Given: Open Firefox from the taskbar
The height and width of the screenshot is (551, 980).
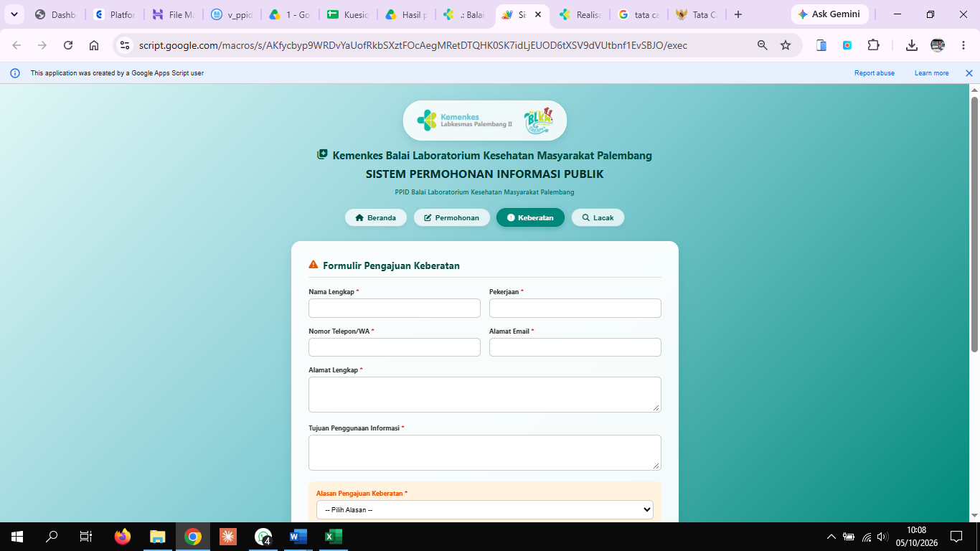Looking at the screenshot, I should (123, 536).
